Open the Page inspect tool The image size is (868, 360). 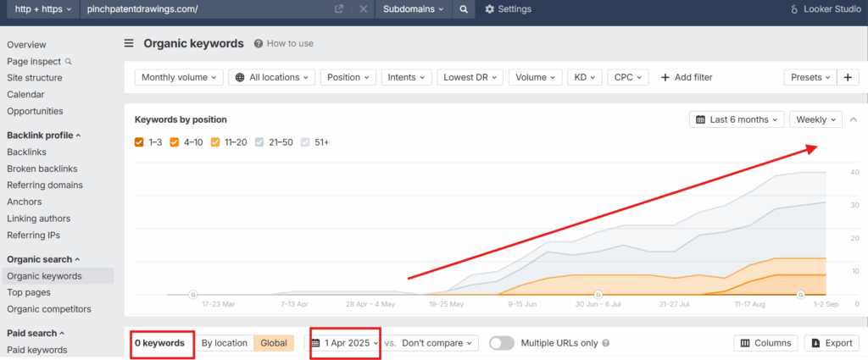(x=39, y=61)
